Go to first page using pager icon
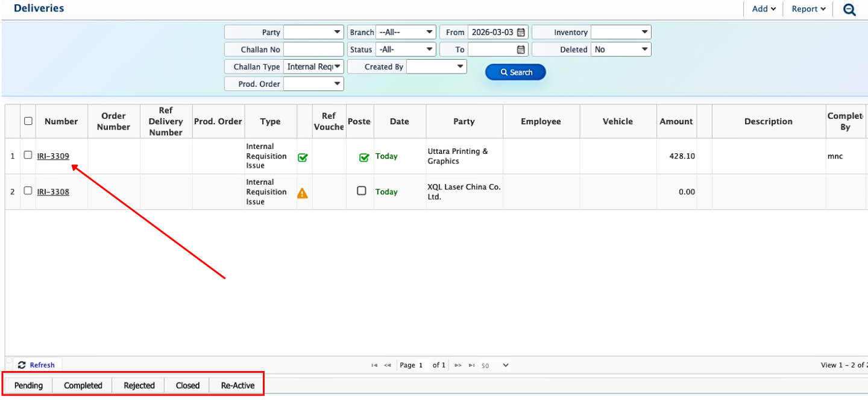The width and height of the screenshot is (868, 400). coord(374,365)
